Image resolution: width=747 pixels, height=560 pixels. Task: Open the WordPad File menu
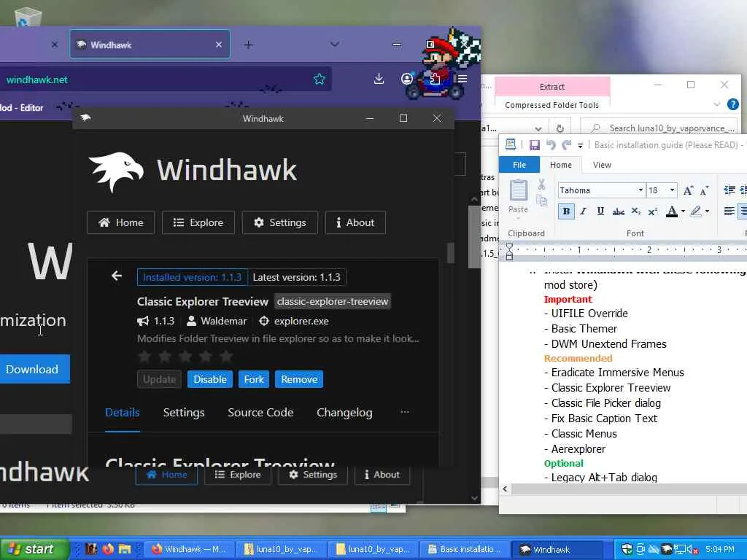pyautogui.click(x=519, y=165)
